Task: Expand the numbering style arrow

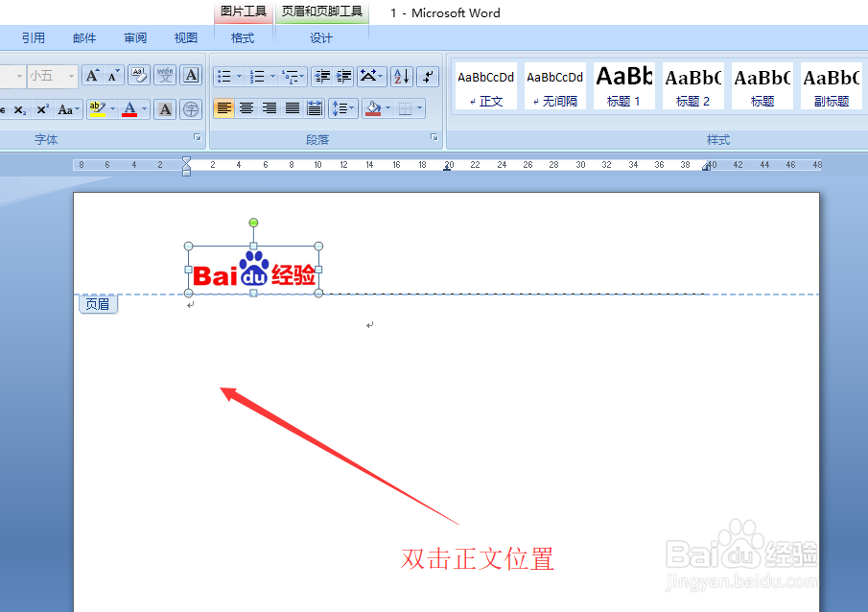Action: [272, 77]
